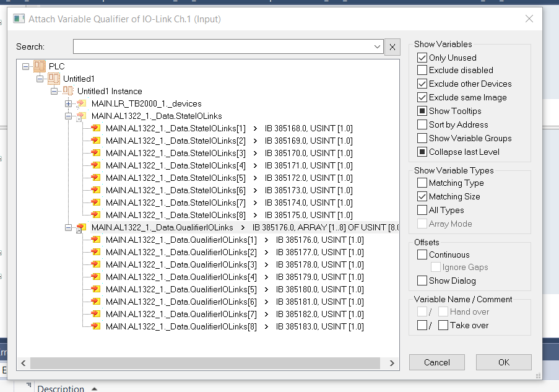Enable the left checkbox before Take over
Image resolution: width=559 pixels, height=392 pixels.
pos(422,325)
